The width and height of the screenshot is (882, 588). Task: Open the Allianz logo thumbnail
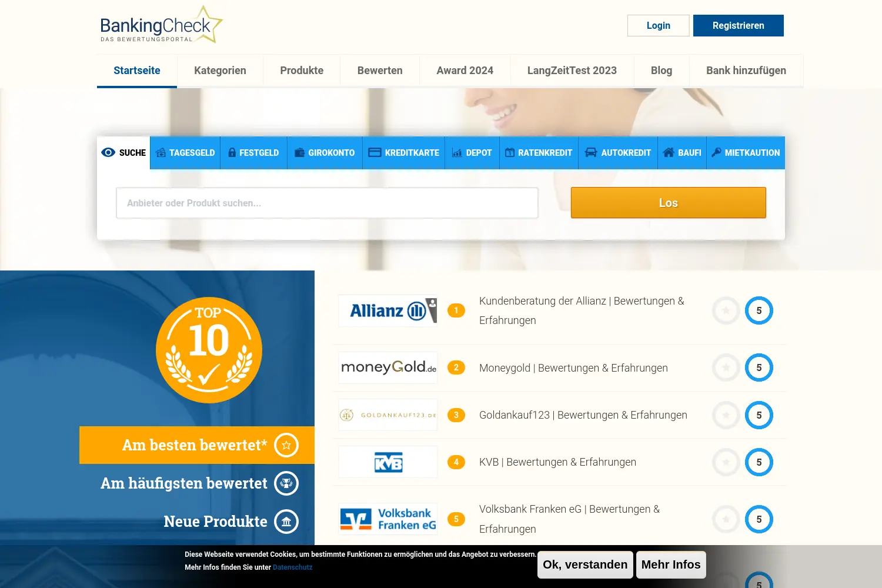[x=388, y=310]
